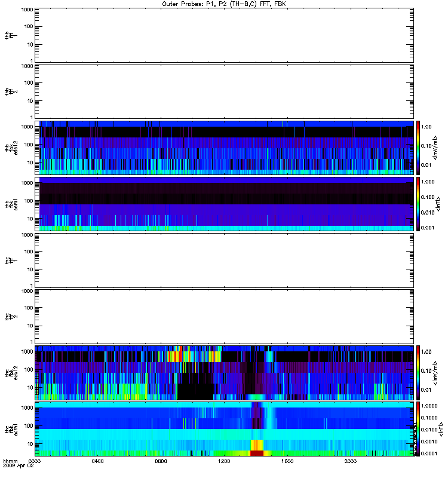This screenshot has width=448, height=478.
Task: Click the '1' tick of the second thc empty panel
Action: [32, 342]
